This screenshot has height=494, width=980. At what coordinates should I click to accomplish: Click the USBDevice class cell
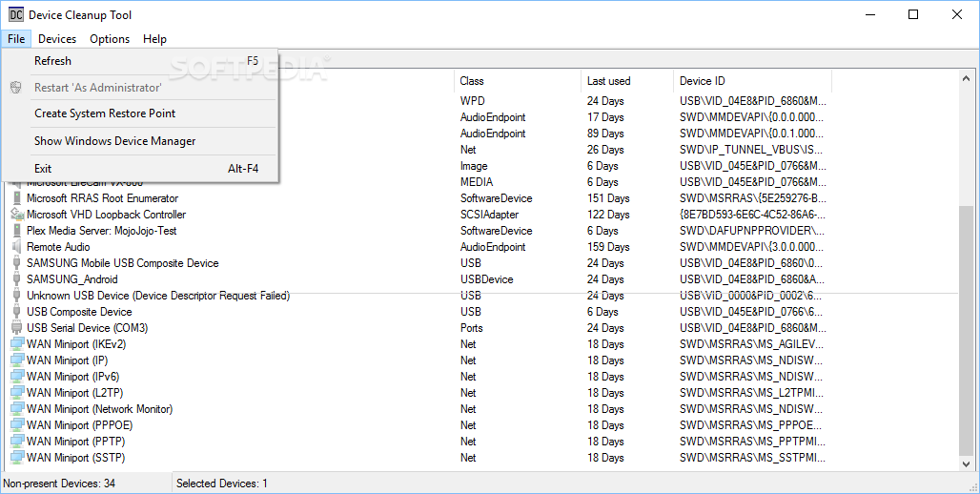[x=487, y=279]
